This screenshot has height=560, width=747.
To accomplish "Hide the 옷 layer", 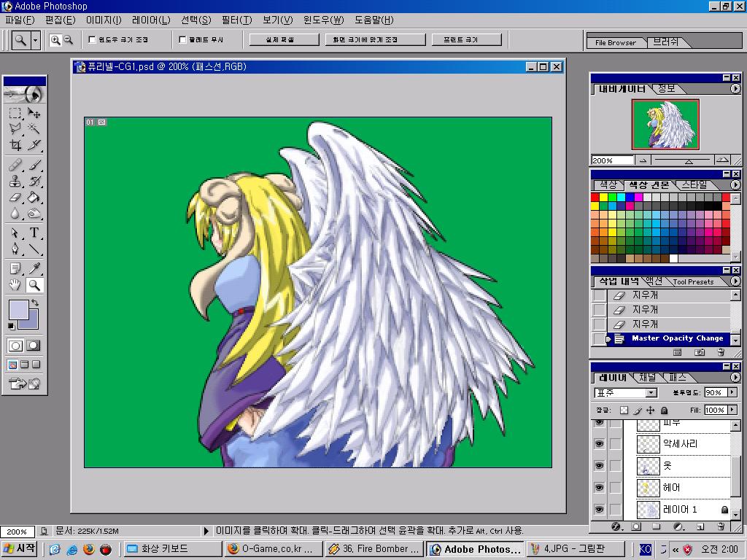I will (600, 466).
